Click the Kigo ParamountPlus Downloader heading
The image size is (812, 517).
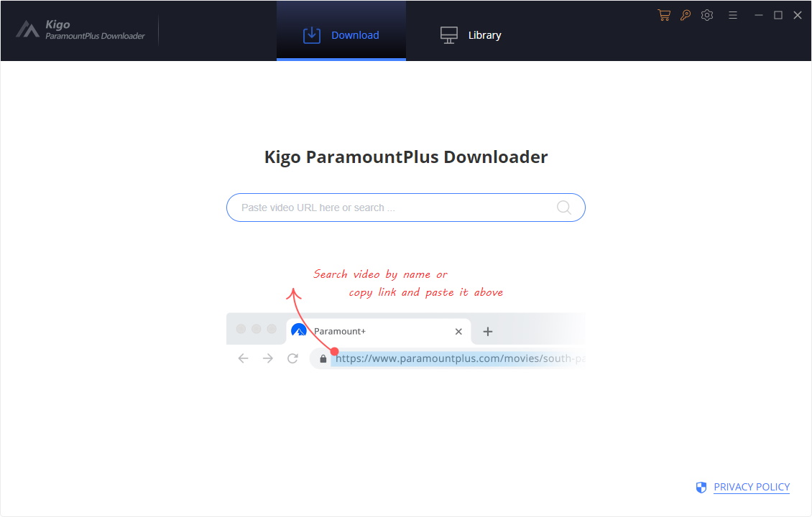[x=406, y=157]
